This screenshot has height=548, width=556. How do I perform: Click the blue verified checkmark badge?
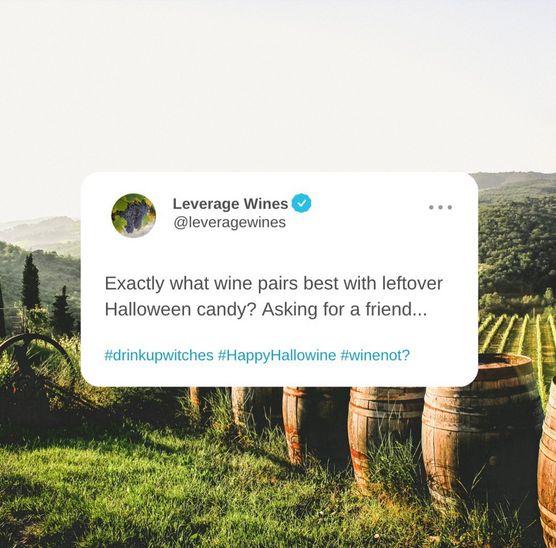click(301, 203)
